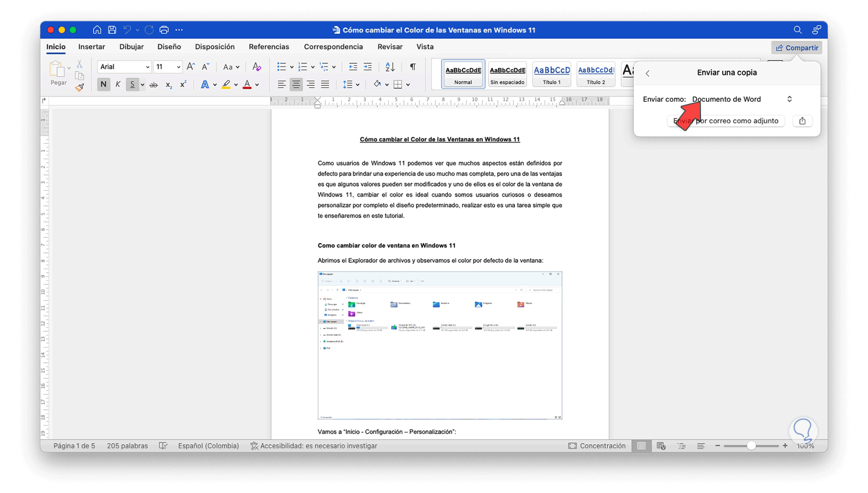Open the search magnifier in the title bar
The width and height of the screenshot is (868, 493).
click(798, 30)
